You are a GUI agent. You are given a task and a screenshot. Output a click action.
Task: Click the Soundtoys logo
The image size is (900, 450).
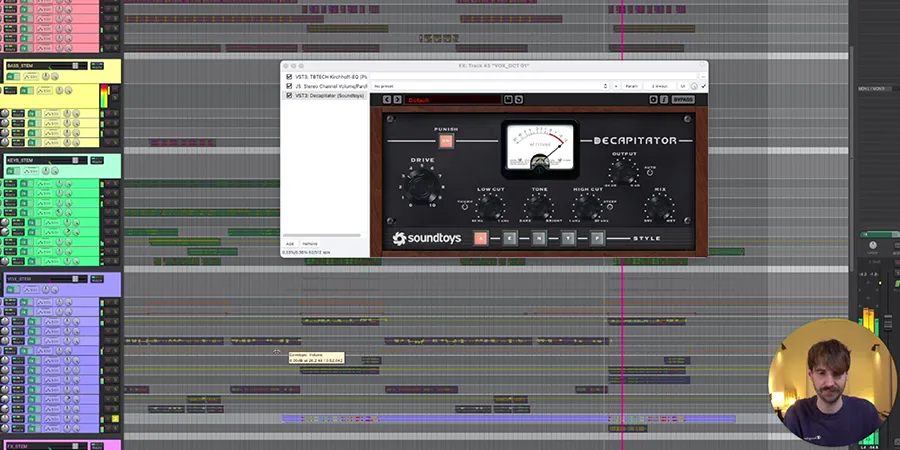[x=427, y=238]
